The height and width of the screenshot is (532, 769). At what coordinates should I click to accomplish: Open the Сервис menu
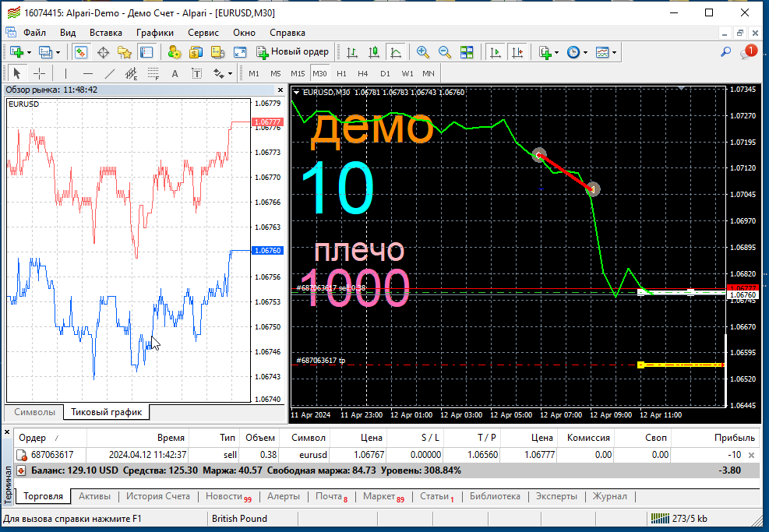(x=203, y=33)
